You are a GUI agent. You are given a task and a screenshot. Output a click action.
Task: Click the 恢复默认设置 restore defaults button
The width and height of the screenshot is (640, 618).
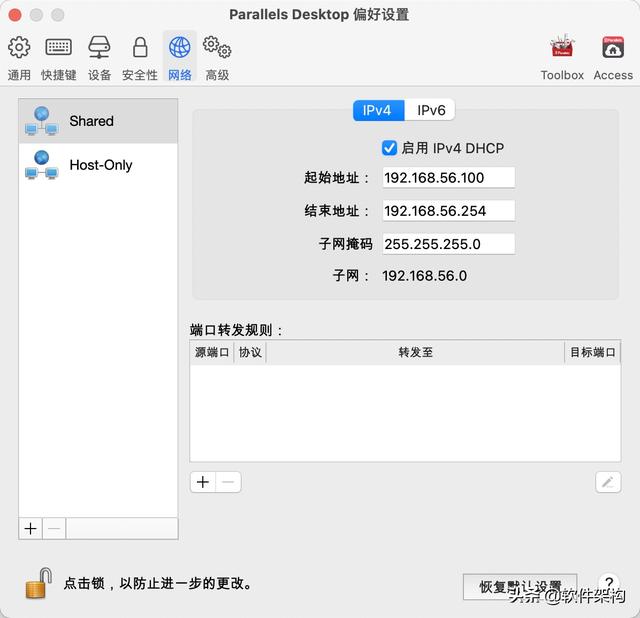pyautogui.click(x=520, y=587)
